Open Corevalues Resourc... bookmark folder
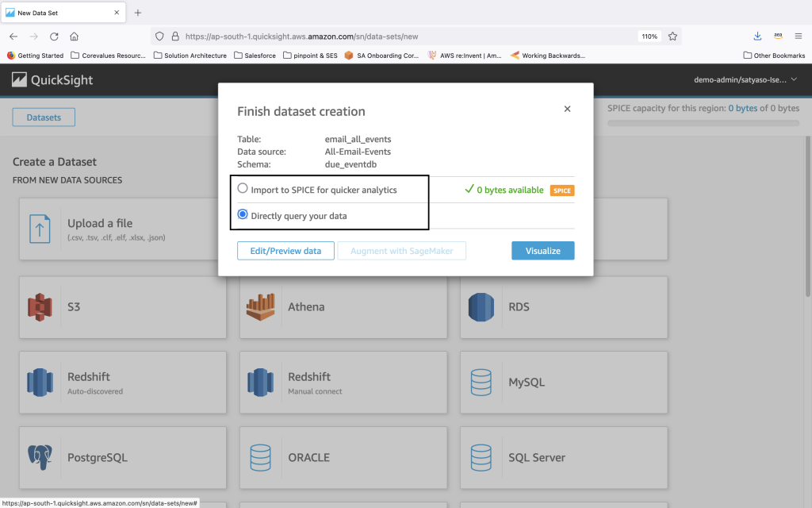812x508 pixels. 108,56
